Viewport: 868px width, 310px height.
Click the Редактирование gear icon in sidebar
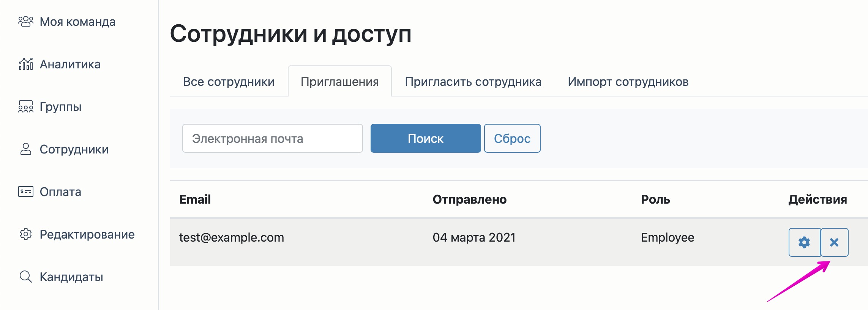pos(26,234)
